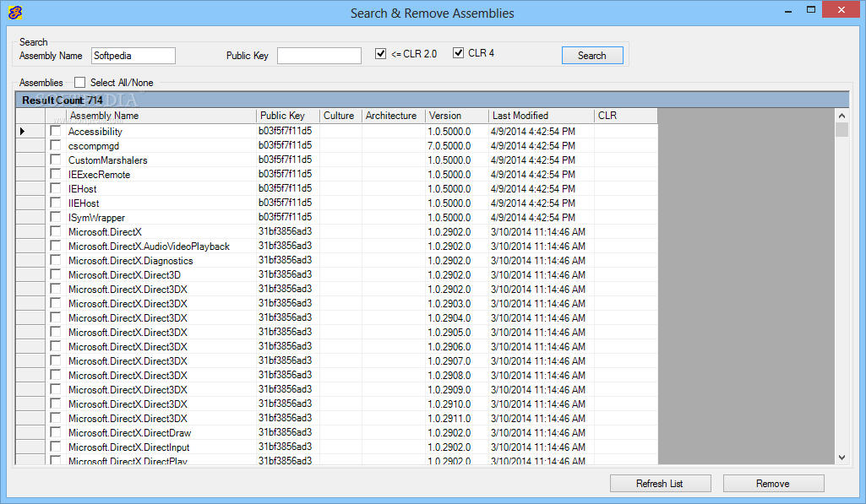This screenshot has width=866, height=504.
Task: Click the scrollbar up arrow
Action: 841,116
